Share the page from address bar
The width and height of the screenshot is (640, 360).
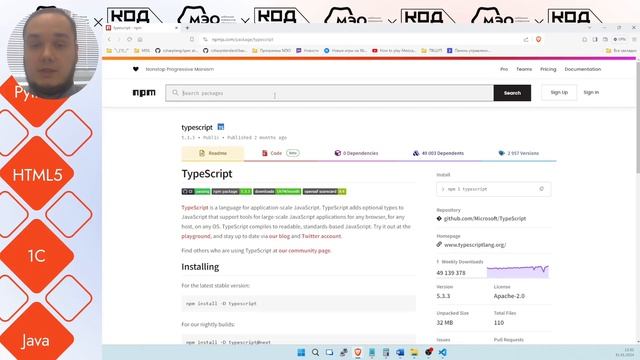(526, 40)
